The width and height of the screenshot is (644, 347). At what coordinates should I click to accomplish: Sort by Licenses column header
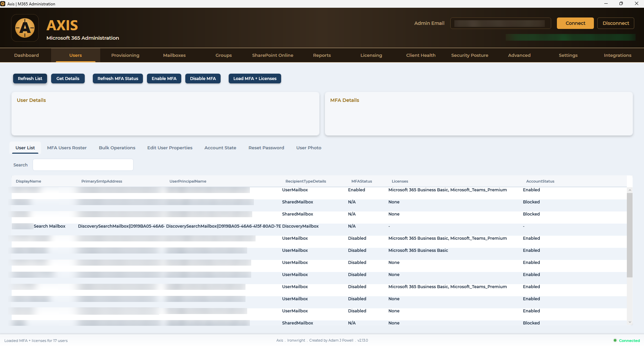[x=400, y=181]
